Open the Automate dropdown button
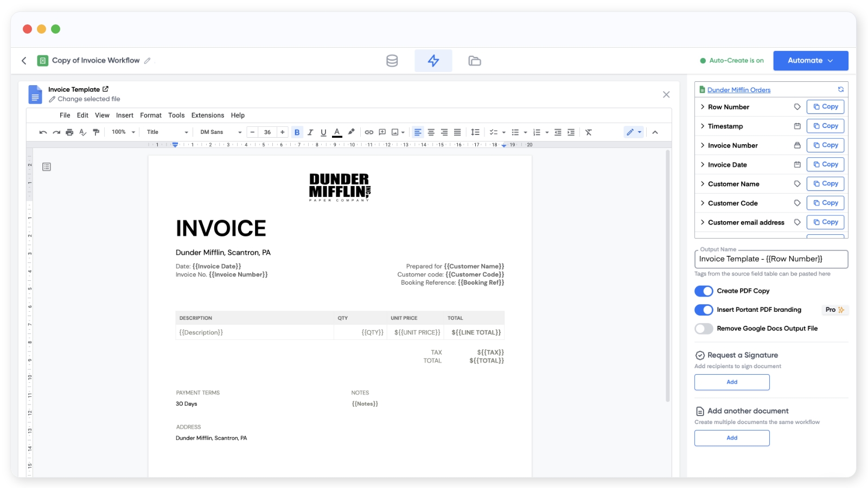Image resolution: width=868 pixels, height=488 pixels. click(x=810, y=61)
